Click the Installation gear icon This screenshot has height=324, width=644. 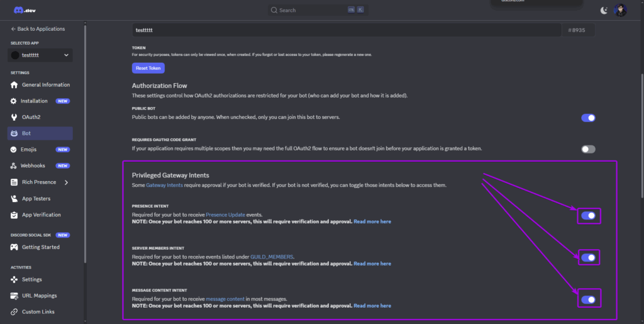(x=14, y=101)
